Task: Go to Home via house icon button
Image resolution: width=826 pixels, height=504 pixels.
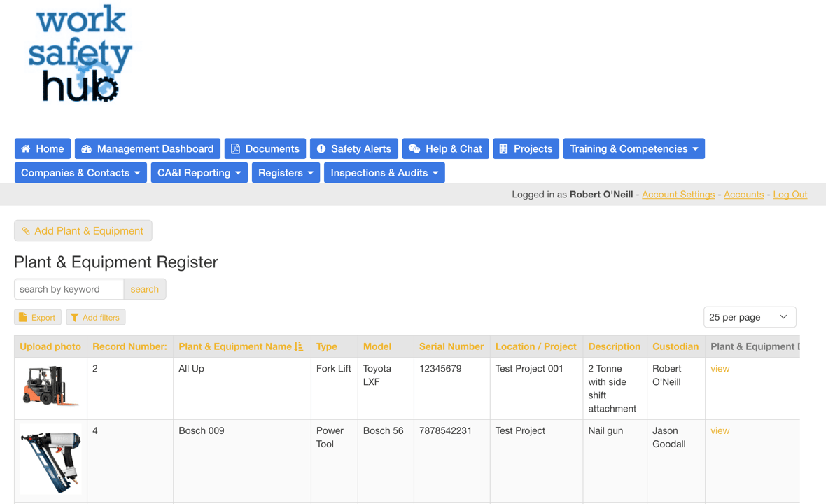Action: tap(43, 148)
